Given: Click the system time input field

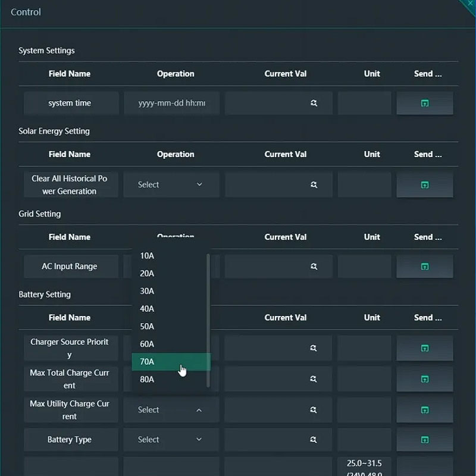Looking at the screenshot, I should click(x=171, y=103).
